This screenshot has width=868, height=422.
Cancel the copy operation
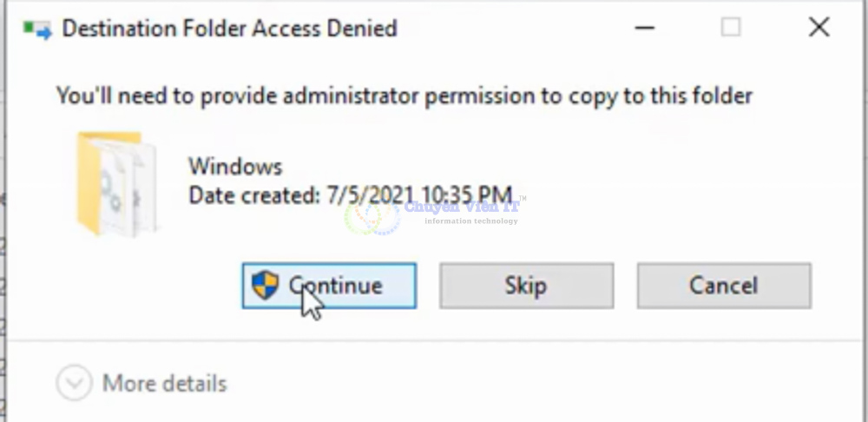coord(723,286)
